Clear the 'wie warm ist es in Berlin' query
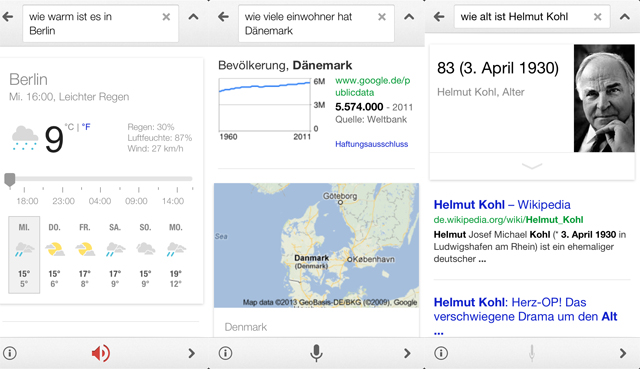 (x=166, y=17)
